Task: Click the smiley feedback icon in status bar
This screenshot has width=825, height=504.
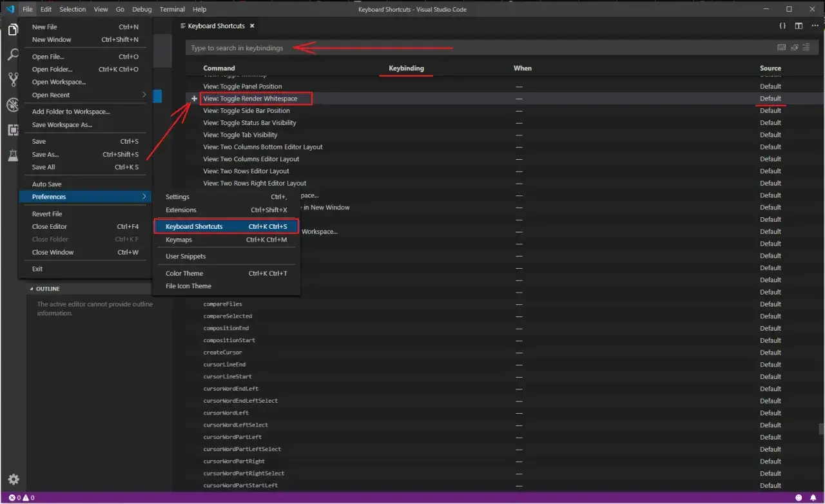Action: [799, 498]
